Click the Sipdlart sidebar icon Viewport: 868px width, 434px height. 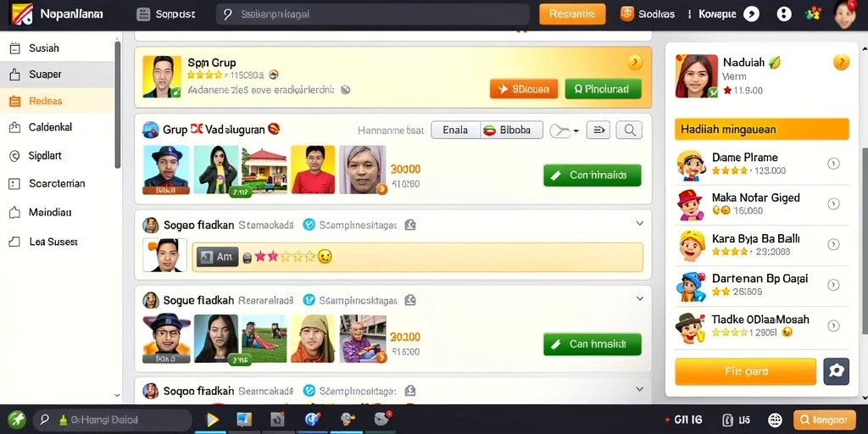click(15, 156)
